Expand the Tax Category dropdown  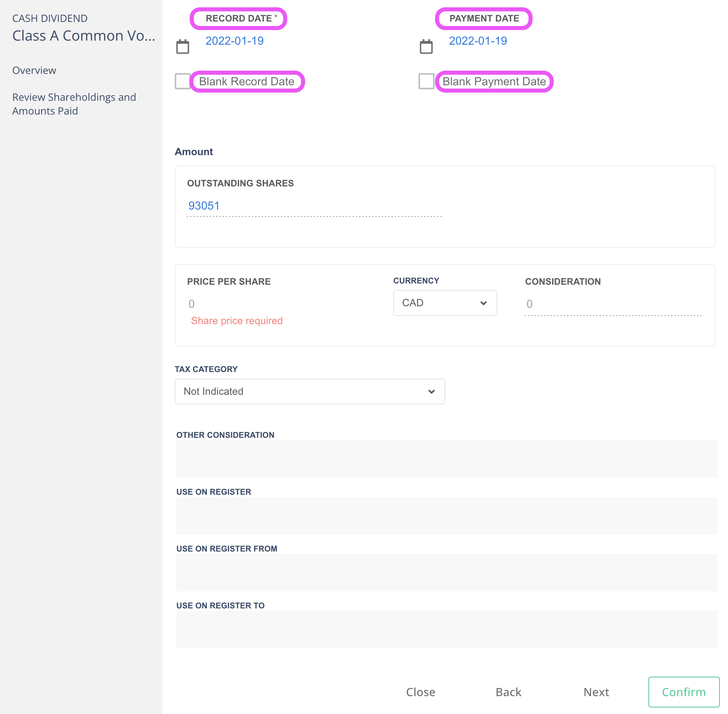310,392
